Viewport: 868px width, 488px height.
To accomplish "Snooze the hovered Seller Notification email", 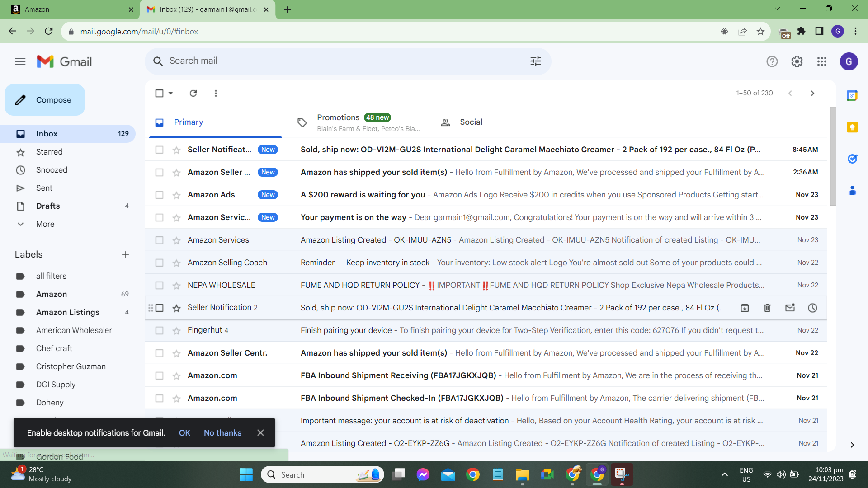I will (x=812, y=308).
